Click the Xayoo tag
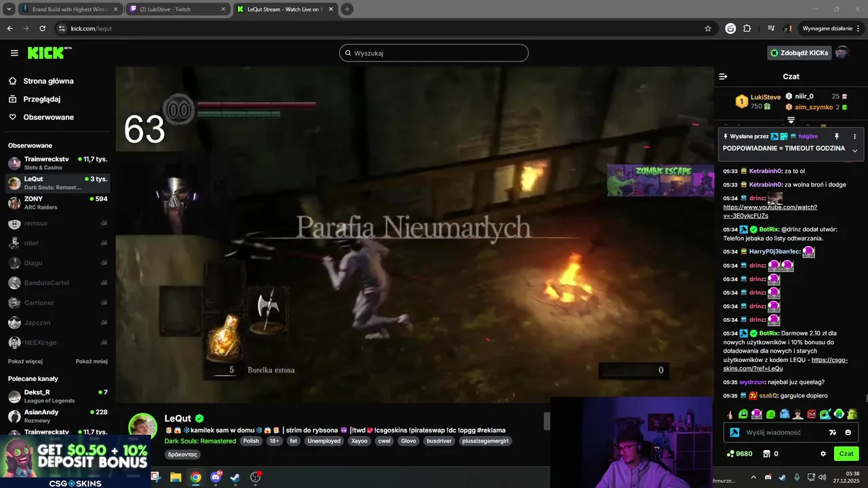This screenshot has width=868, height=488. 359,441
